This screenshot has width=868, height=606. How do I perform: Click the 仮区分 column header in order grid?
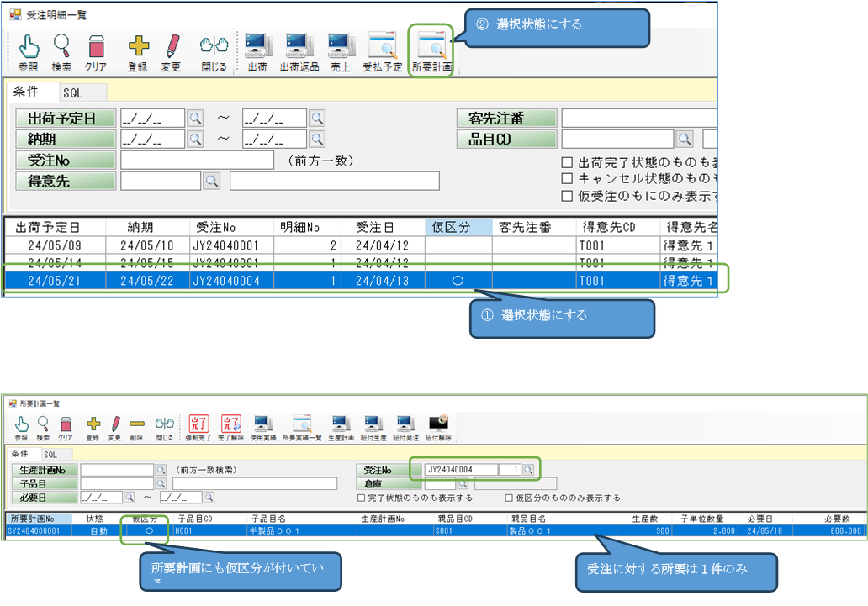point(458,227)
